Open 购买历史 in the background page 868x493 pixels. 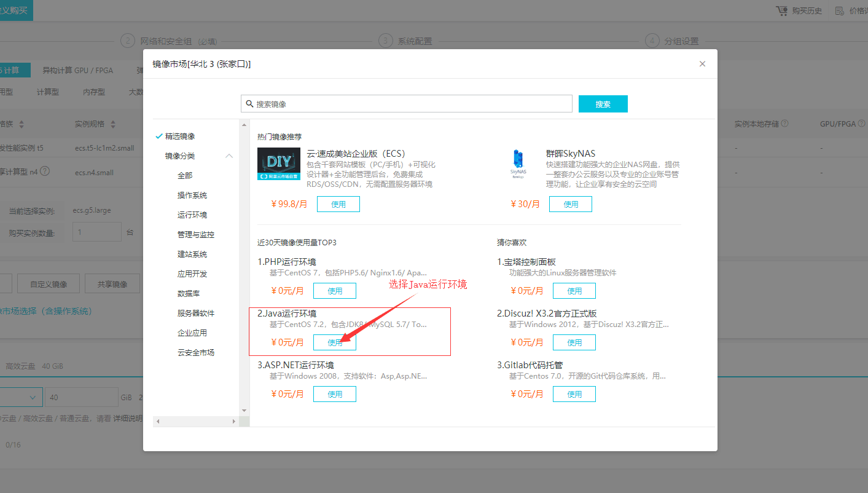pyautogui.click(x=807, y=10)
